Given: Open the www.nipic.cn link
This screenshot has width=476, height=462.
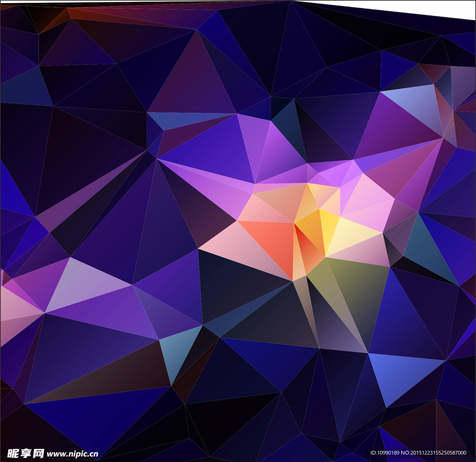Looking at the screenshot, I should [x=73, y=454].
